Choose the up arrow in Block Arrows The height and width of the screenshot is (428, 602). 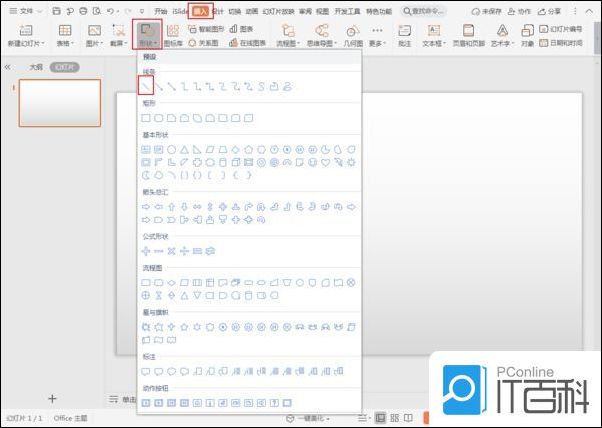[x=172, y=207]
